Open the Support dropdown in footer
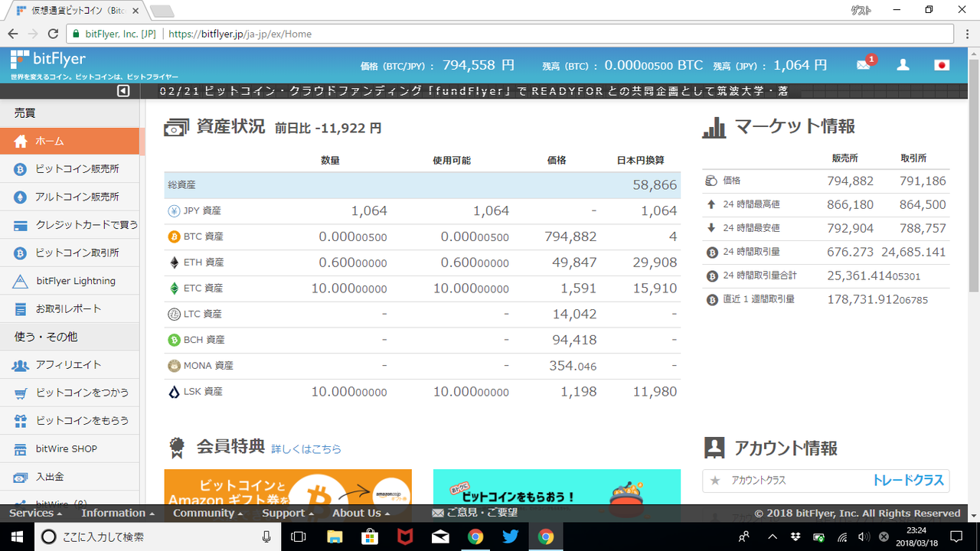The image size is (980, 551). pyautogui.click(x=283, y=513)
